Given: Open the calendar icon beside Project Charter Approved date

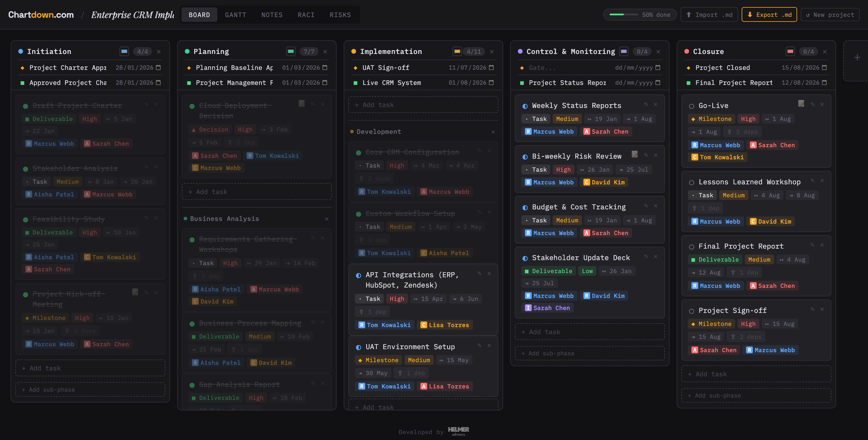Looking at the screenshot, I should 158,67.
